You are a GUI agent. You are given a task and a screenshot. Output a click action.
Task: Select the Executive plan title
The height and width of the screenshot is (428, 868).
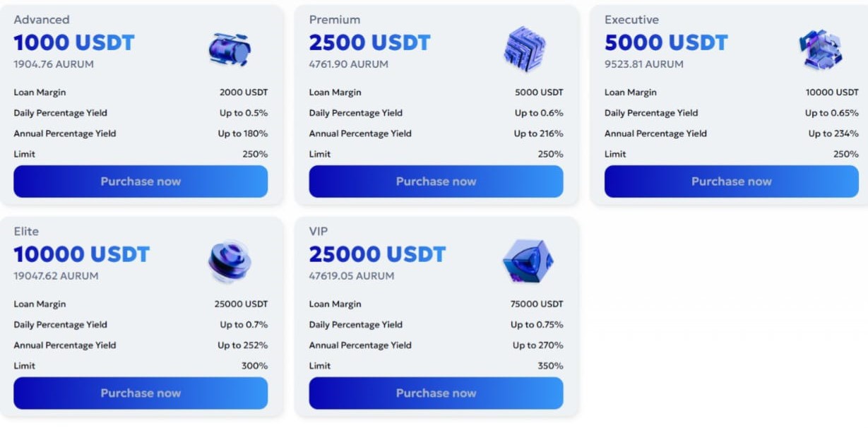click(x=631, y=20)
